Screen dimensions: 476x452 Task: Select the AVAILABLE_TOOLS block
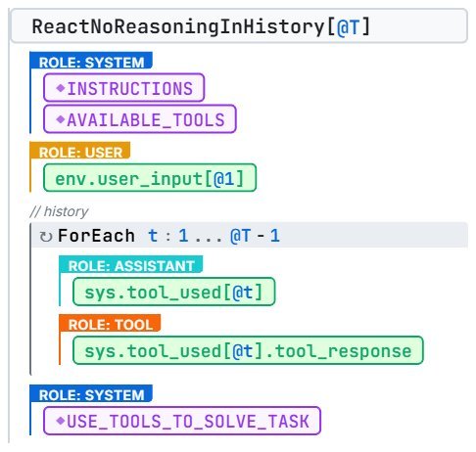coord(140,119)
